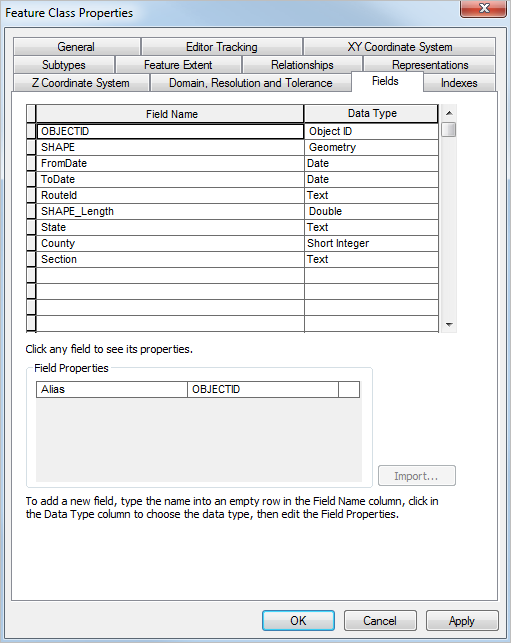
Task: Open the Relationships tab
Action: [302, 65]
